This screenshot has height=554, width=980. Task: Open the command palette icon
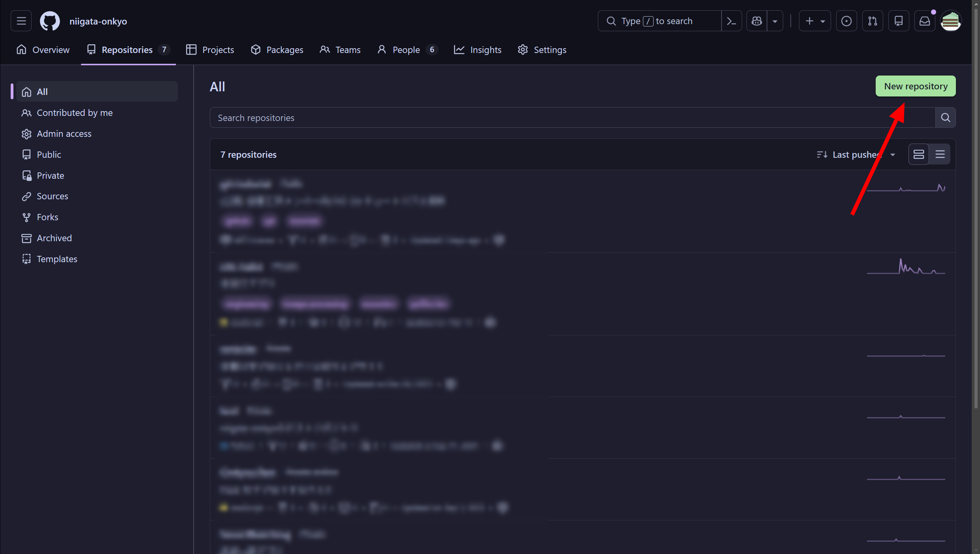[x=731, y=21]
